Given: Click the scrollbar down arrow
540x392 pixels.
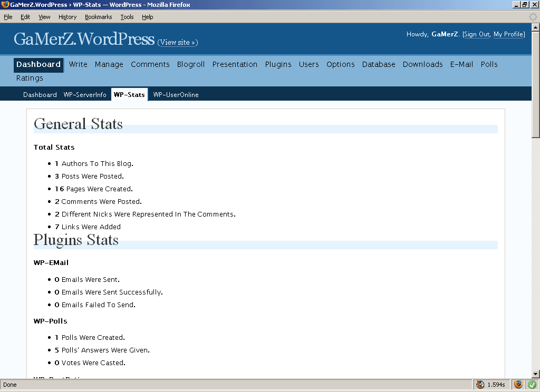Looking at the screenshot, I should (535, 374).
